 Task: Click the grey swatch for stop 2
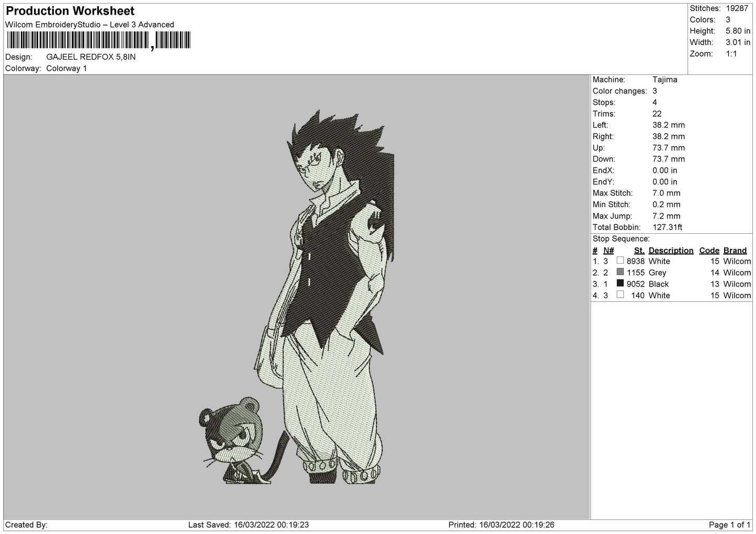pos(620,272)
